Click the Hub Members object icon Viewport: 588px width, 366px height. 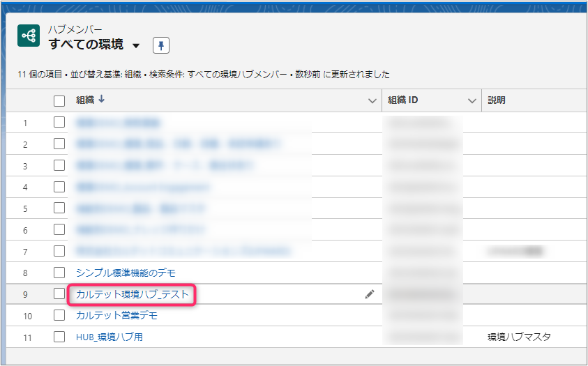[29, 36]
